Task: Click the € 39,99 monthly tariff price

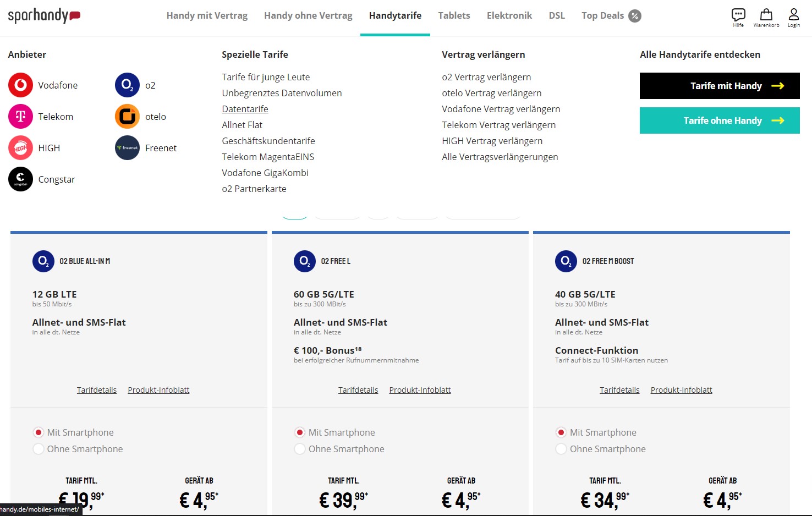Action: coord(343,499)
